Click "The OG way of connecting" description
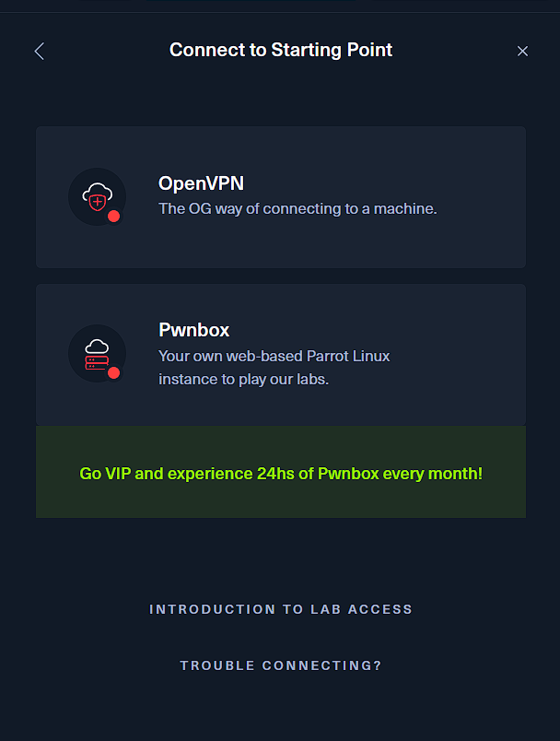The width and height of the screenshot is (560, 741). coord(297,209)
